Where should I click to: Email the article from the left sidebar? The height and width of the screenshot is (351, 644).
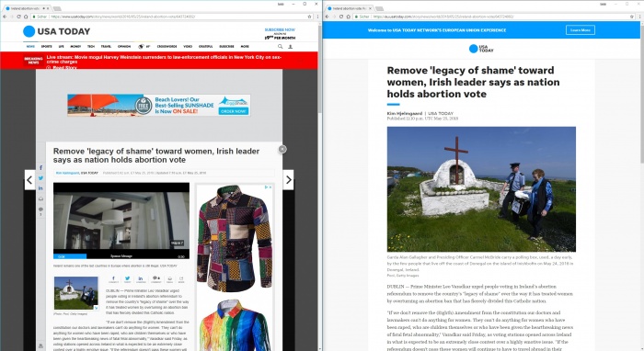click(x=40, y=198)
